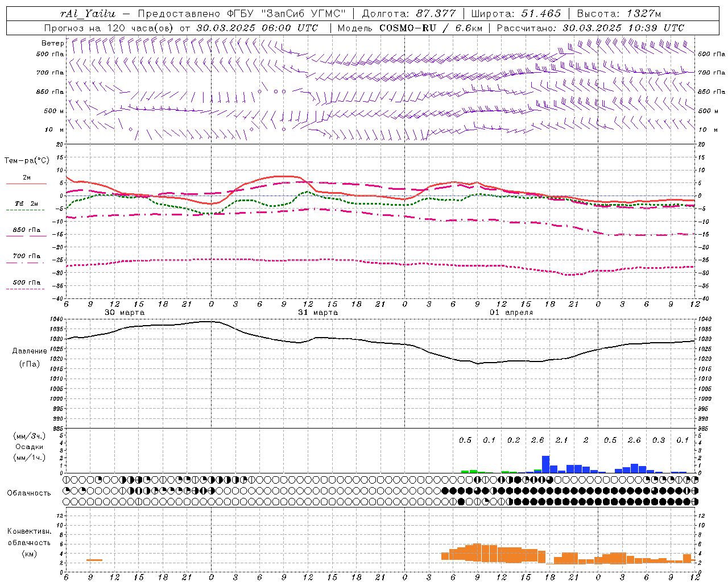Viewport: 728px width, 582px height.
Task: Click the Конвективн. convective cloud label
Action: pyautogui.click(x=29, y=531)
